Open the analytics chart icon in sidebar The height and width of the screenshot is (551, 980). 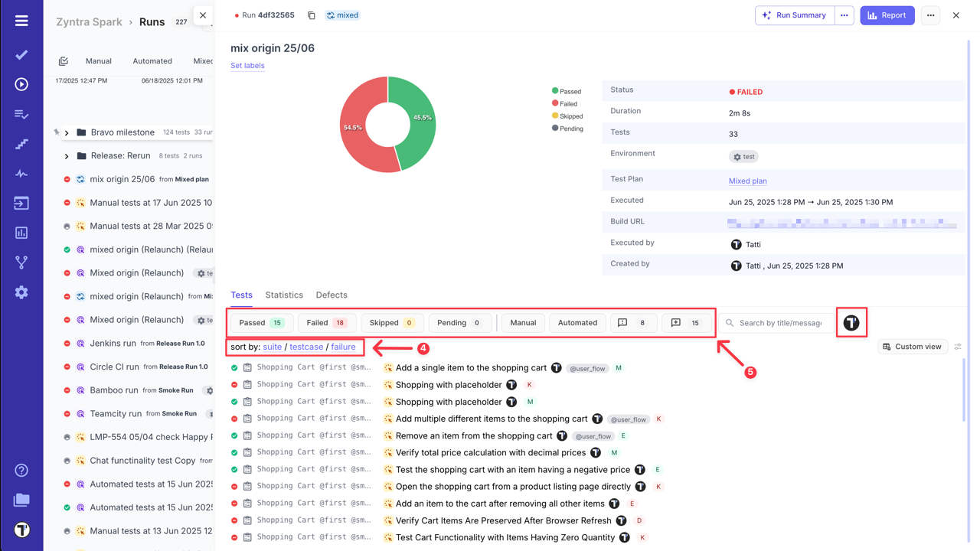click(21, 232)
